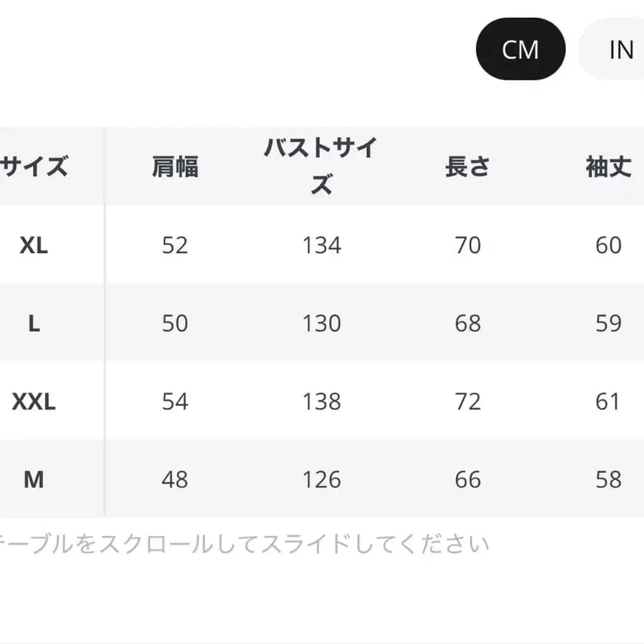Select the M size row label
Screen dimensions: 644x644
pyautogui.click(x=34, y=479)
